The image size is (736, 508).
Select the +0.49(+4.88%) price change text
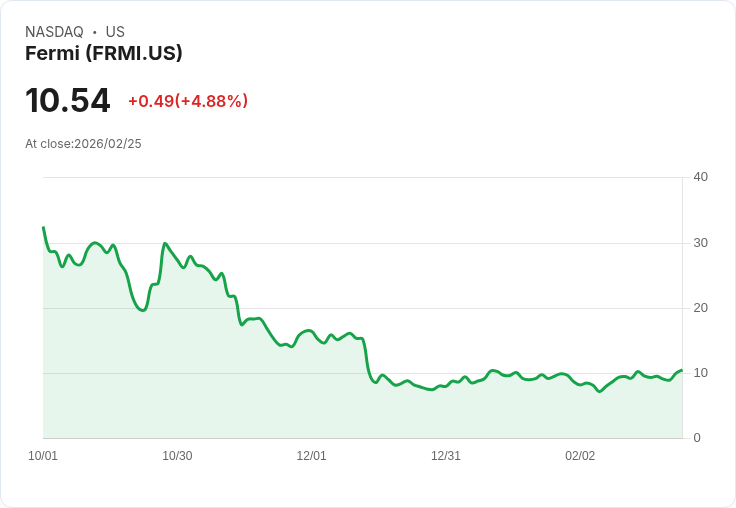coord(188,101)
